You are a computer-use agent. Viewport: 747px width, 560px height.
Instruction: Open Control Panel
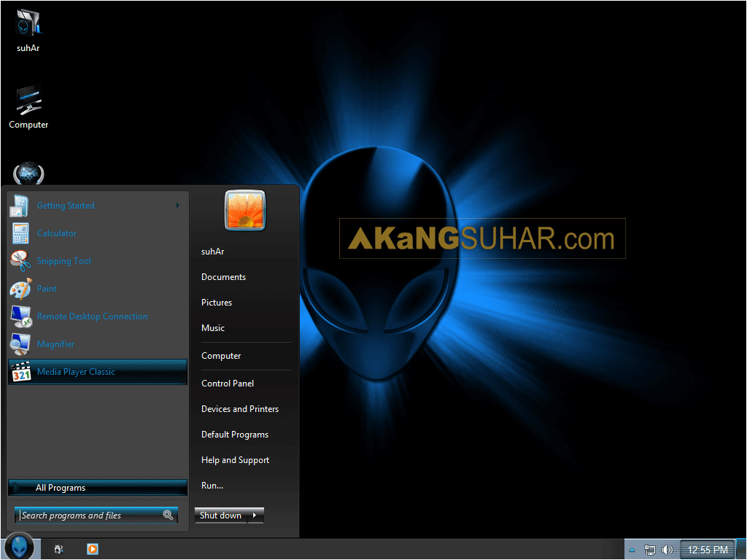228,384
